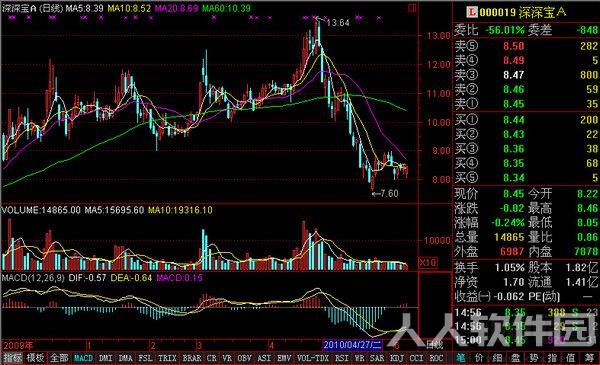Select the 笔 tab in quote panel
Viewport: 600px width, 365px height.
pos(461,358)
